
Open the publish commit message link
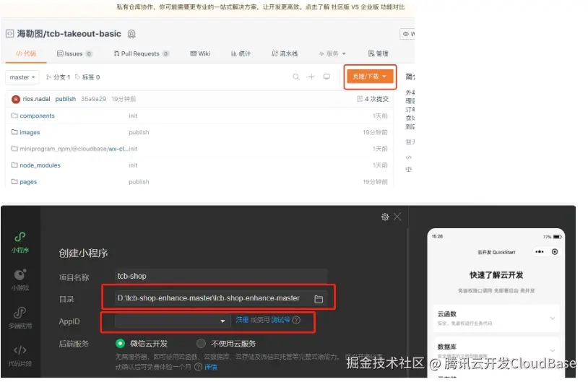66,99
